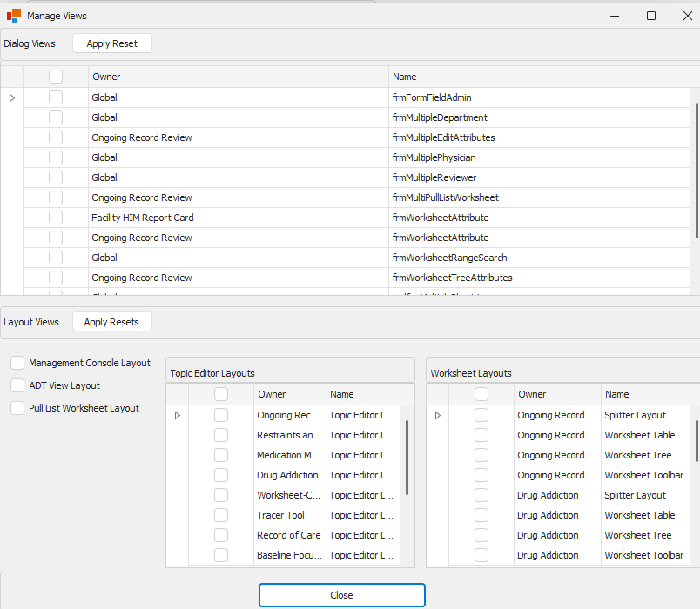This screenshot has height=609, width=700.
Task: Select the frmMultiPullListWorksheet name cell
Action: (x=539, y=197)
